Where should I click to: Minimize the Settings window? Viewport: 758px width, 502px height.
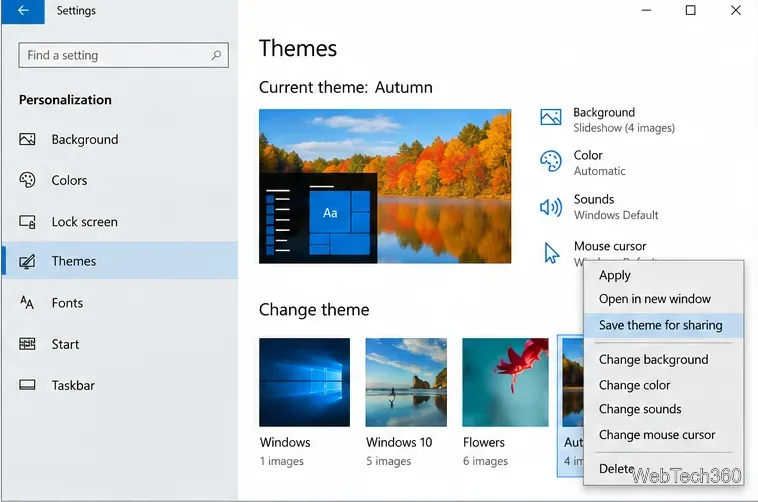pyautogui.click(x=646, y=10)
